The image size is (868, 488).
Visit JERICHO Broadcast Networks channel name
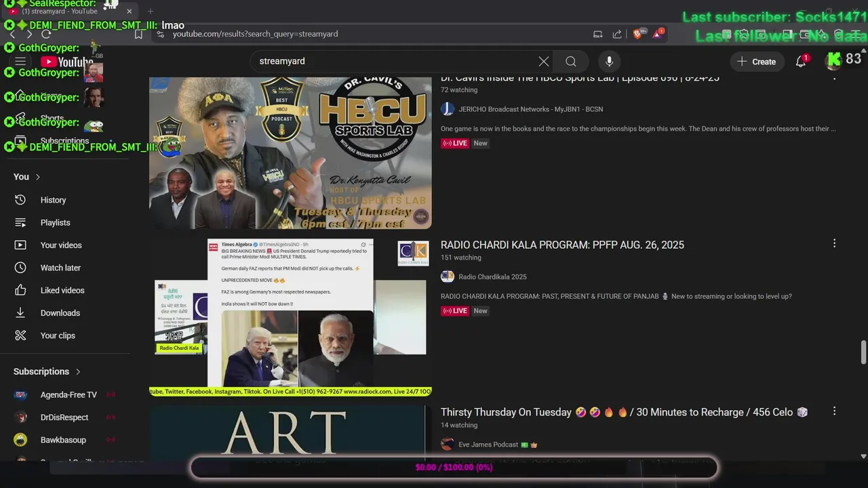[x=530, y=109]
